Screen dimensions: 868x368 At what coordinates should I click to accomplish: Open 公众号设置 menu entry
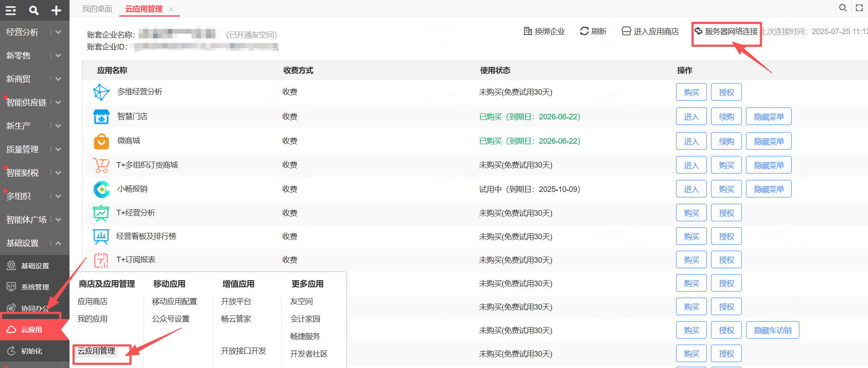click(171, 319)
